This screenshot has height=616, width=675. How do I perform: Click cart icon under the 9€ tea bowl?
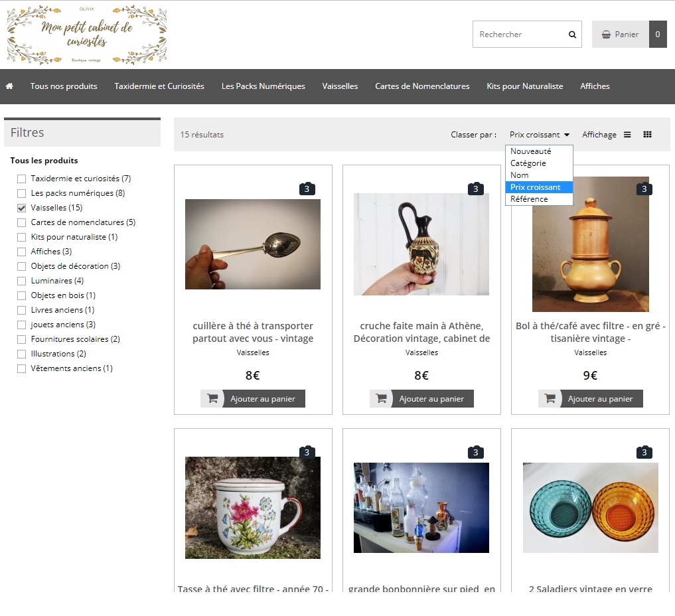pos(550,399)
